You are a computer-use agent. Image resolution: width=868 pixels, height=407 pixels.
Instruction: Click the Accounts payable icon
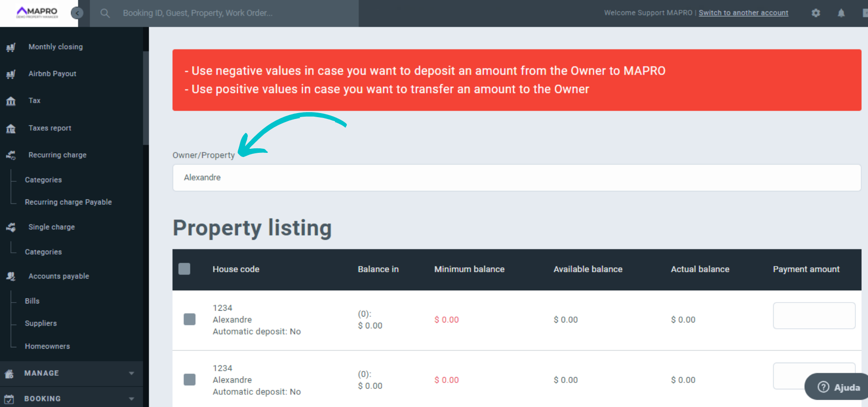(x=11, y=276)
